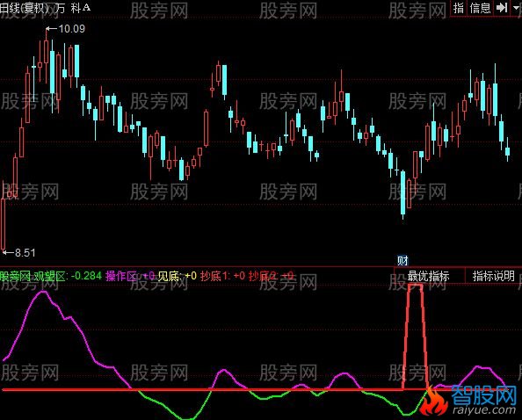Click the 财 marker icon
The width and height of the screenshot is (522, 420).
[x=402, y=260]
